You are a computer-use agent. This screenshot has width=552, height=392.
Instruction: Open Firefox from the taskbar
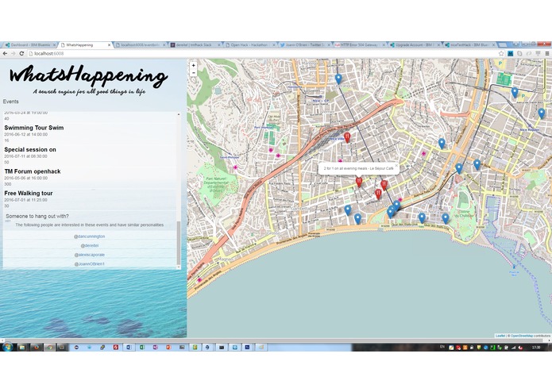(36, 347)
